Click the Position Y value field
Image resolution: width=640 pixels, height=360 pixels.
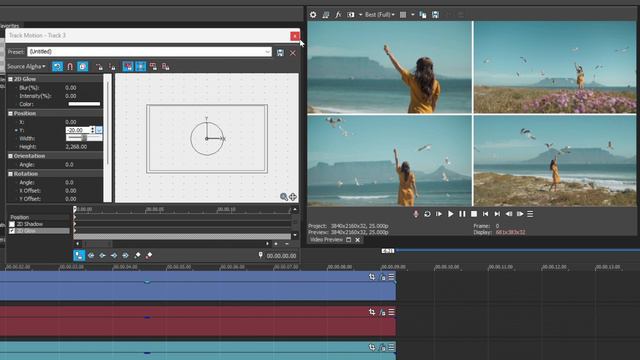78,130
